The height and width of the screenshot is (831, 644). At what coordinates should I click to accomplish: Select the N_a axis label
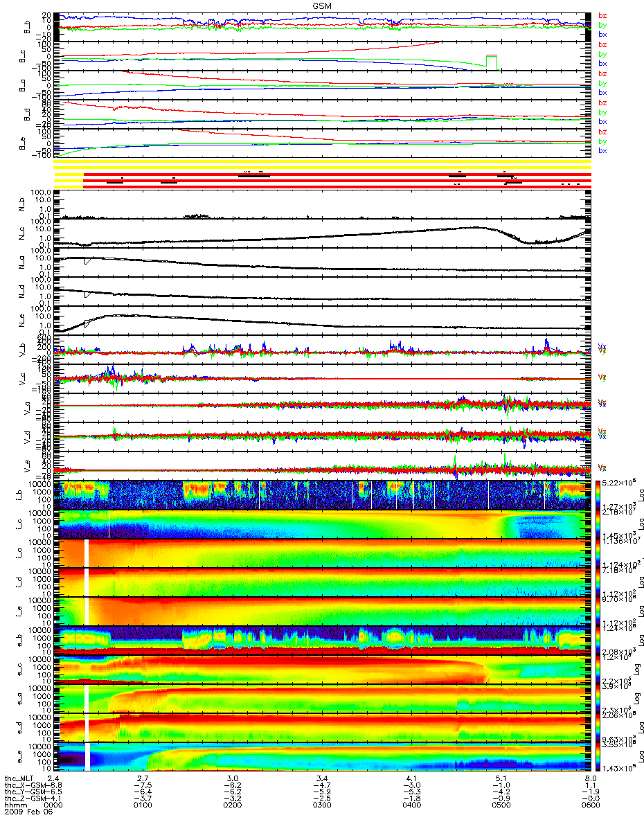pos(22,263)
